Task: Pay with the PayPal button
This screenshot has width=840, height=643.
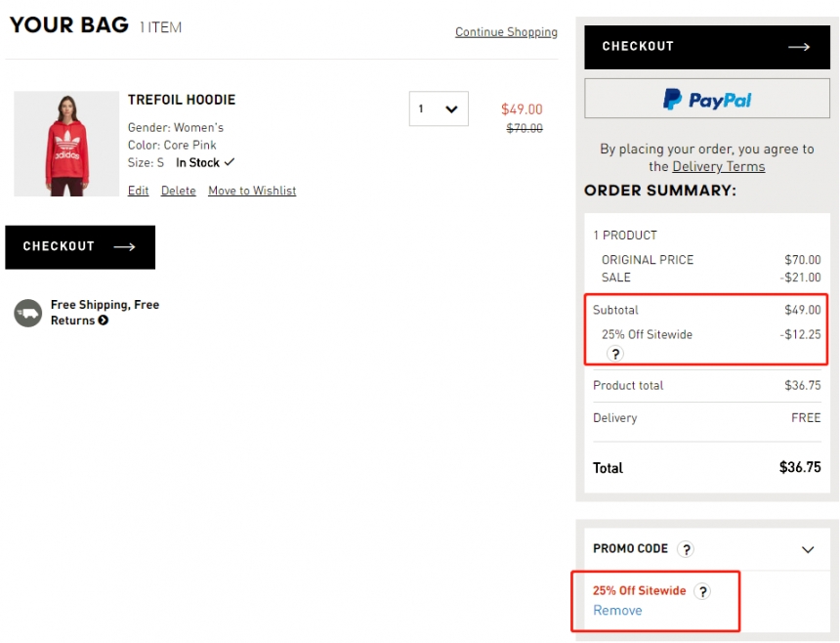Action: (707, 99)
